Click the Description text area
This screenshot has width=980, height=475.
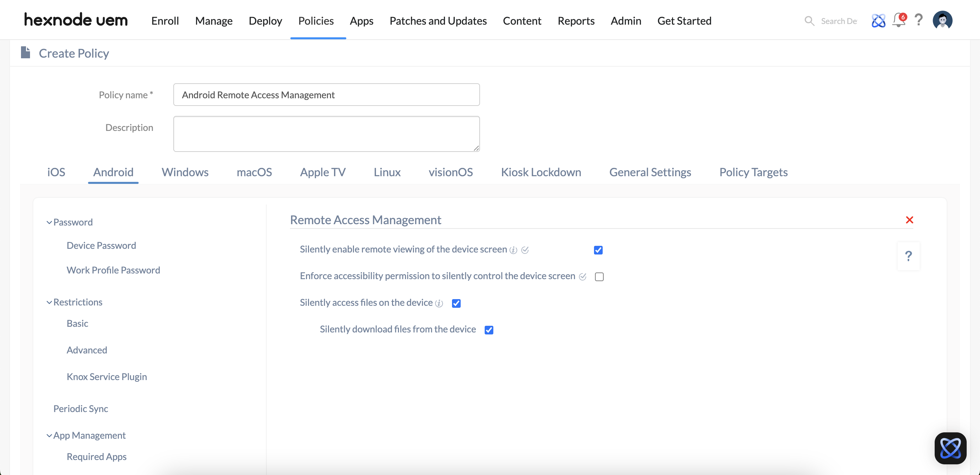point(326,134)
